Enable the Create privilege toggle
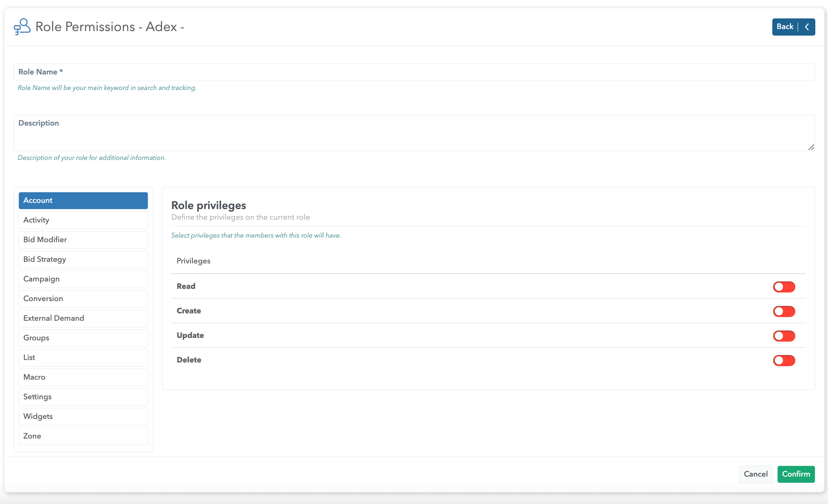The height and width of the screenshot is (504, 828). (784, 311)
